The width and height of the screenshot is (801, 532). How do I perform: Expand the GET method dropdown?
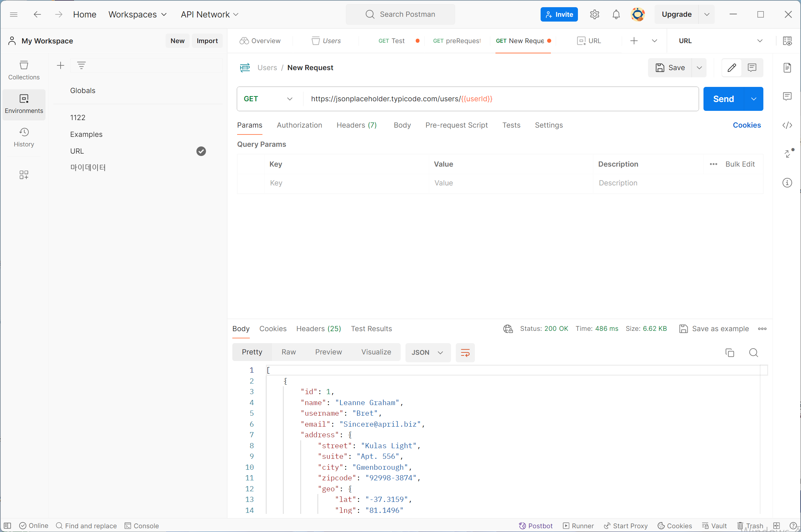click(x=269, y=99)
